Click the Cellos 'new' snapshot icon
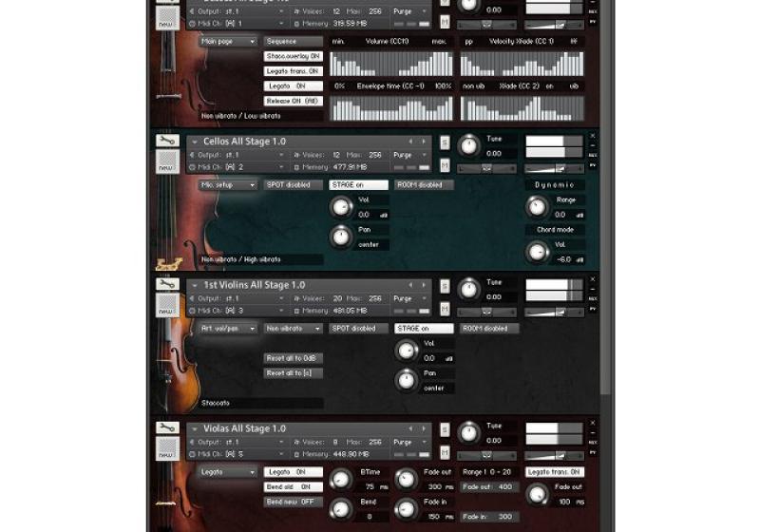 (x=167, y=161)
